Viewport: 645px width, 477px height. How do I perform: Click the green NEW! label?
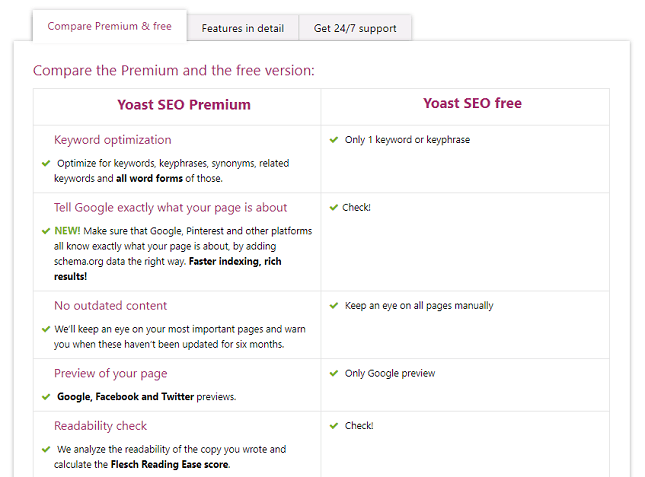[x=67, y=231]
